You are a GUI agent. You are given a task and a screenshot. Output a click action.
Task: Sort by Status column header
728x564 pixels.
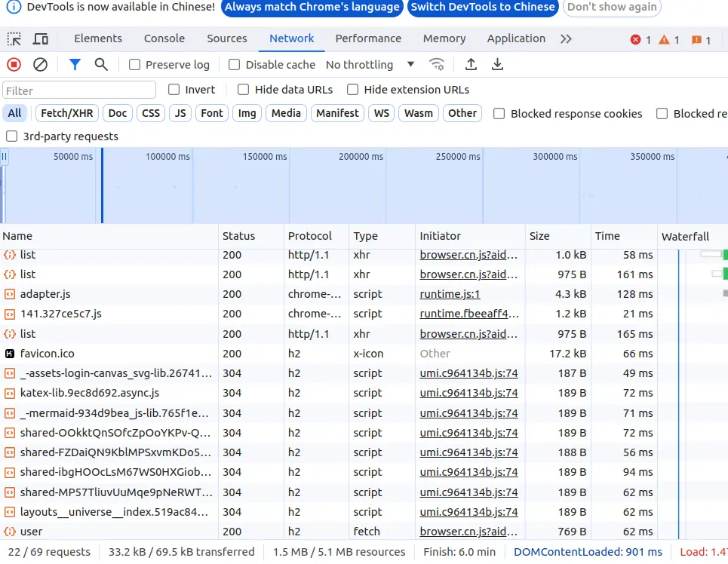(x=251, y=236)
